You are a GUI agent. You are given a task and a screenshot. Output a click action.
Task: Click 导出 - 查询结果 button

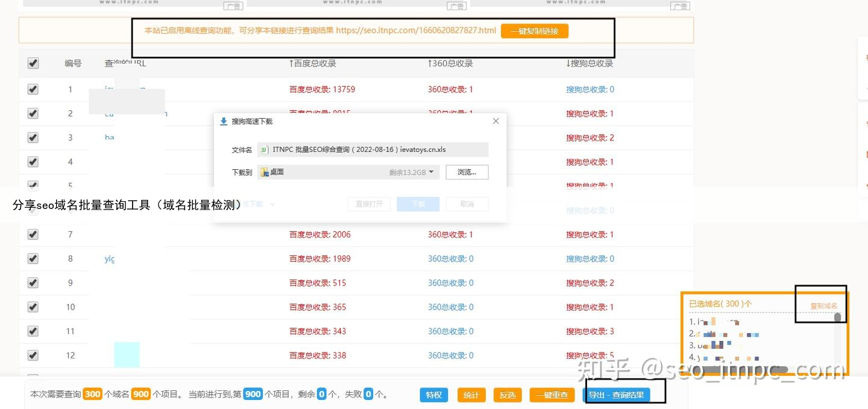pyautogui.click(x=616, y=395)
